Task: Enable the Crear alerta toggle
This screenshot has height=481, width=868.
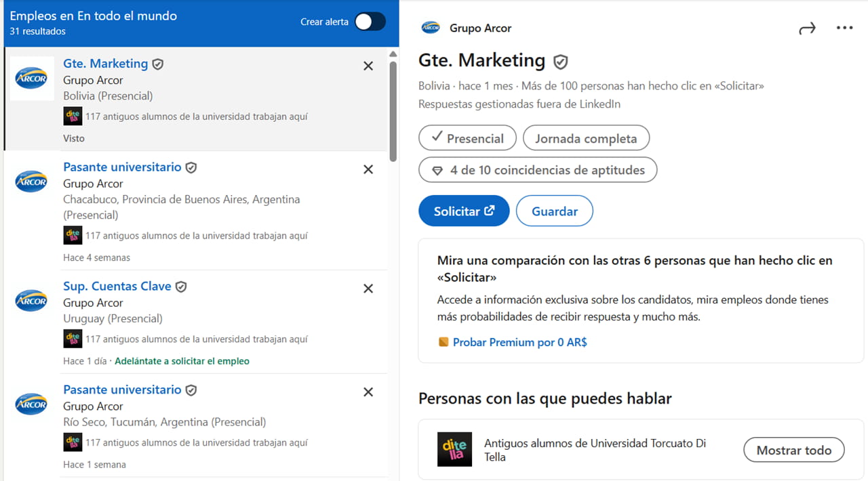Action: tap(369, 22)
